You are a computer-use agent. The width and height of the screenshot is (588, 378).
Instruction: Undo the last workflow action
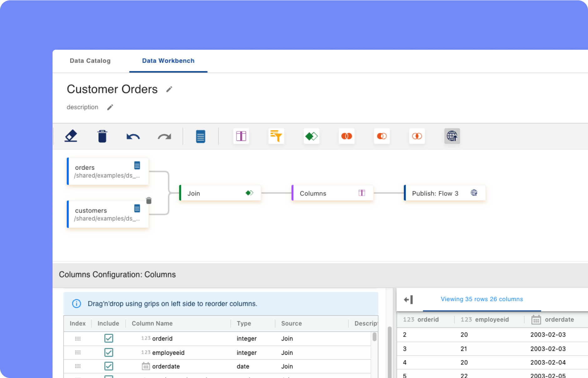point(133,136)
